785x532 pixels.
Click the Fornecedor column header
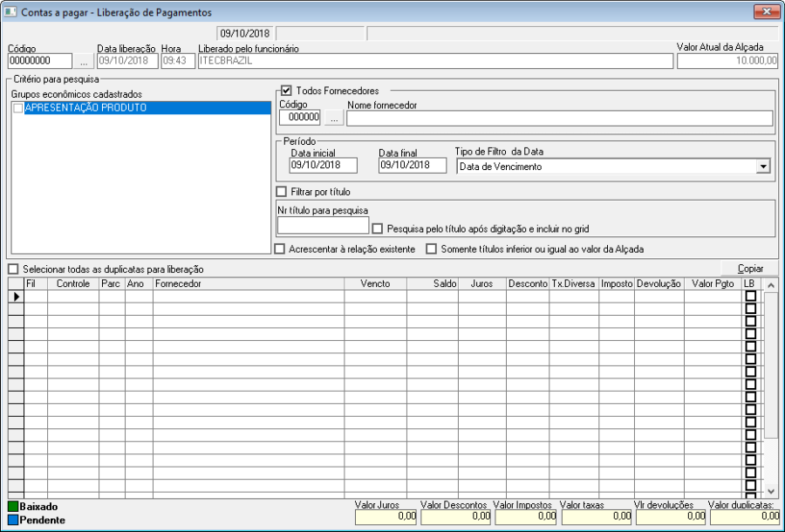point(249,283)
